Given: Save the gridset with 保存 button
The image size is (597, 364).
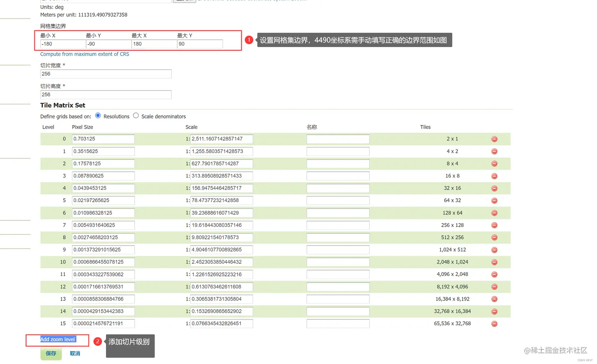Looking at the screenshot, I should click(51, 353).
